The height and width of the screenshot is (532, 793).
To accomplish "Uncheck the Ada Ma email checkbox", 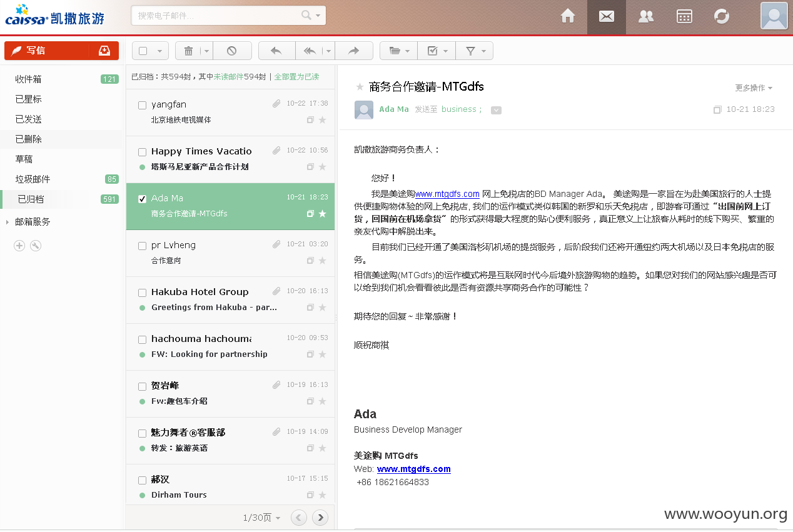I will (x=142, y=199).
